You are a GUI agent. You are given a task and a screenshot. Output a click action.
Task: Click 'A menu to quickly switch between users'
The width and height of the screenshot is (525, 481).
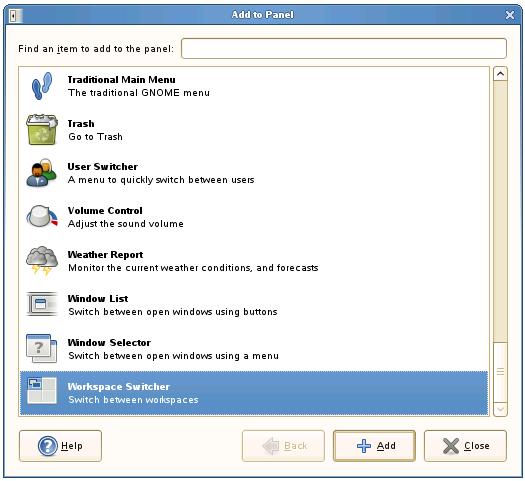(x=161, y=180)
